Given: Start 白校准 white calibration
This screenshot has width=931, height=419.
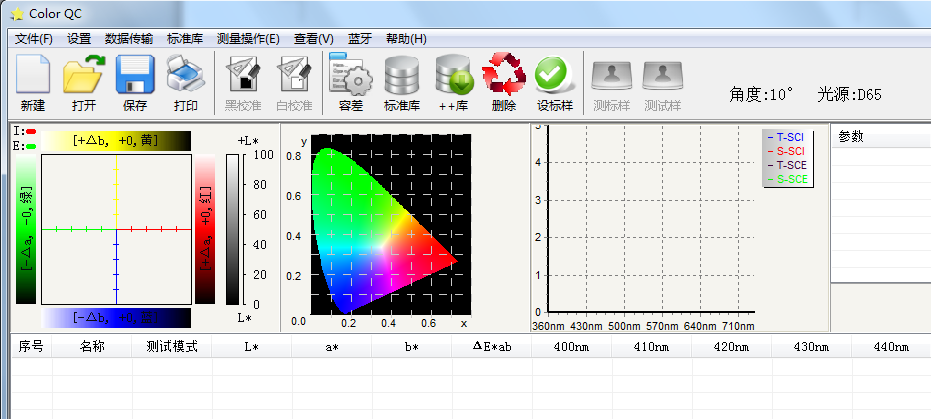Looking at the screenshot, I should tap(294, 82).
